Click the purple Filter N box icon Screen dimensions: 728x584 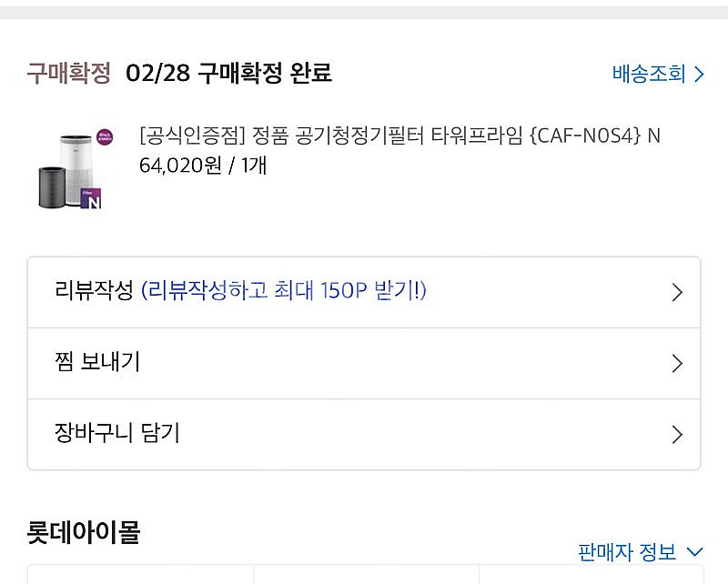pyautogui.click(x=90, y=198)
